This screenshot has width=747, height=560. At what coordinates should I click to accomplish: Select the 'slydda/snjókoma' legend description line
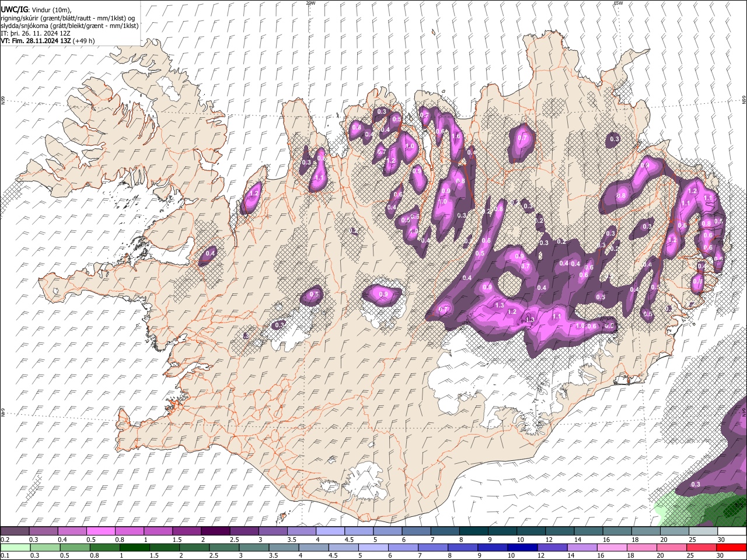(69, 26)
